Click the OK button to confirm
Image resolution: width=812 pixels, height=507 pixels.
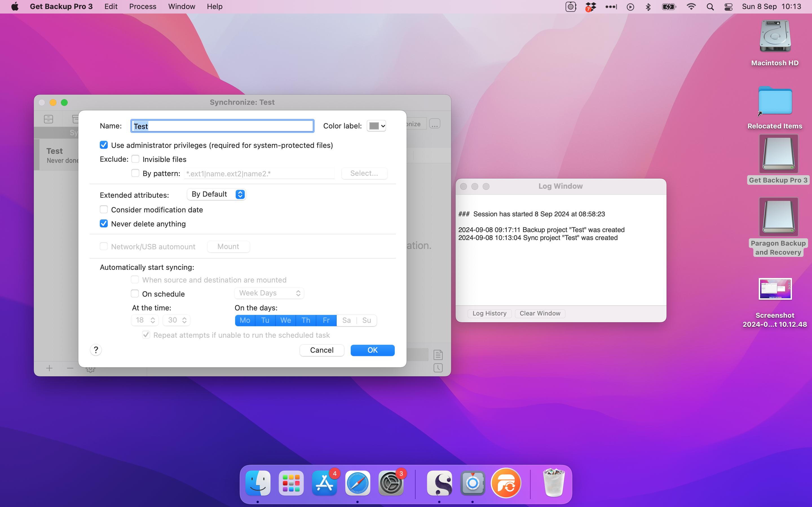point(372,350)
